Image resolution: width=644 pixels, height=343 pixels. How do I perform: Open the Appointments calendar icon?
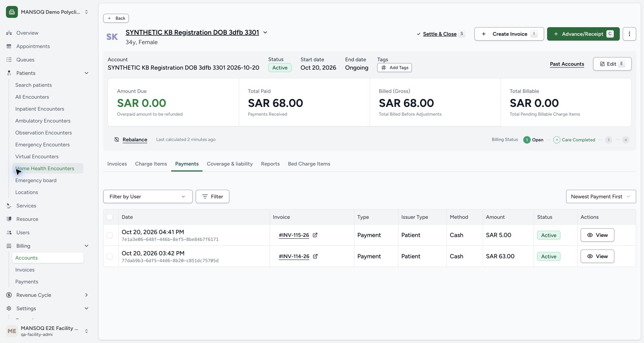[x=9, y=46]
